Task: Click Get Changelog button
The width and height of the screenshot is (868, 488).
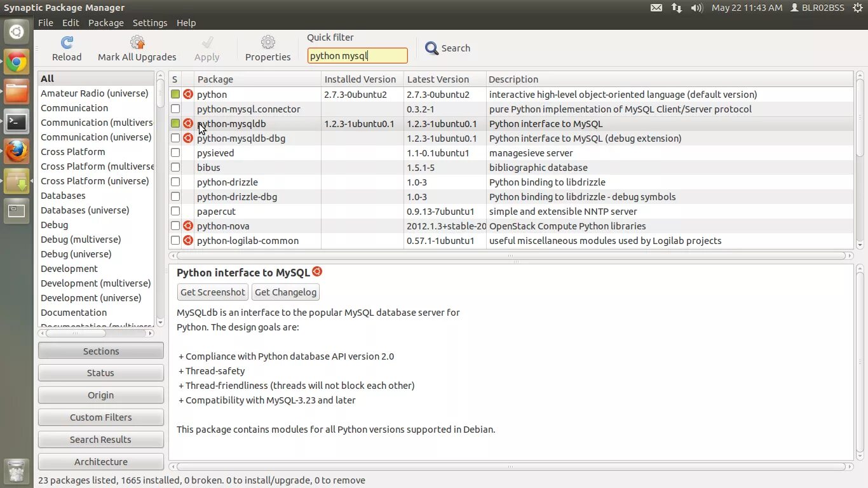Action: tap(285, 292)
